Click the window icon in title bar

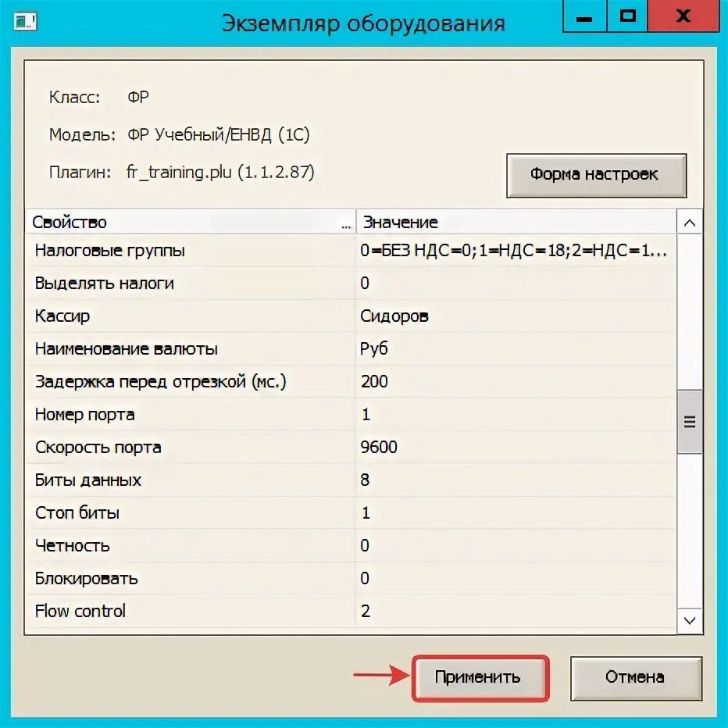coord(25,21)
